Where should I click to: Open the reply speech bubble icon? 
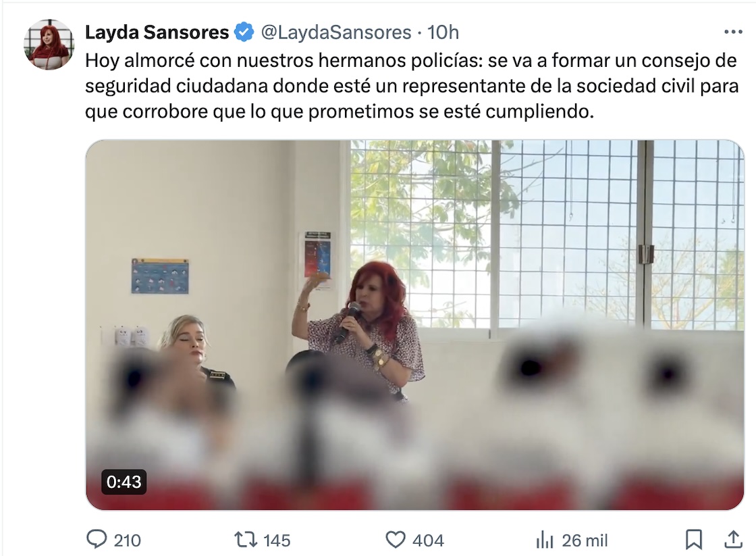(x=97, y=539)
